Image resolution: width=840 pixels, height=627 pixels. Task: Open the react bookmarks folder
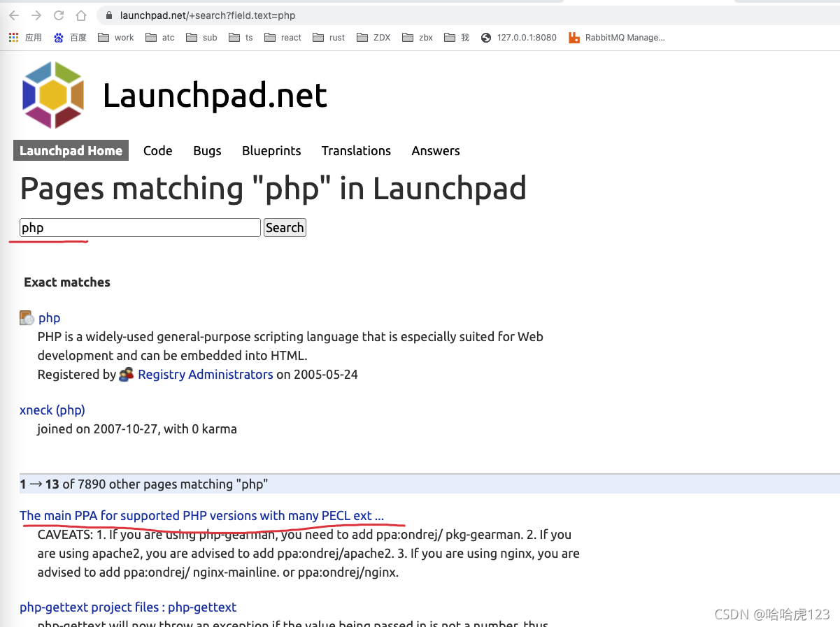tap(283, 38)
